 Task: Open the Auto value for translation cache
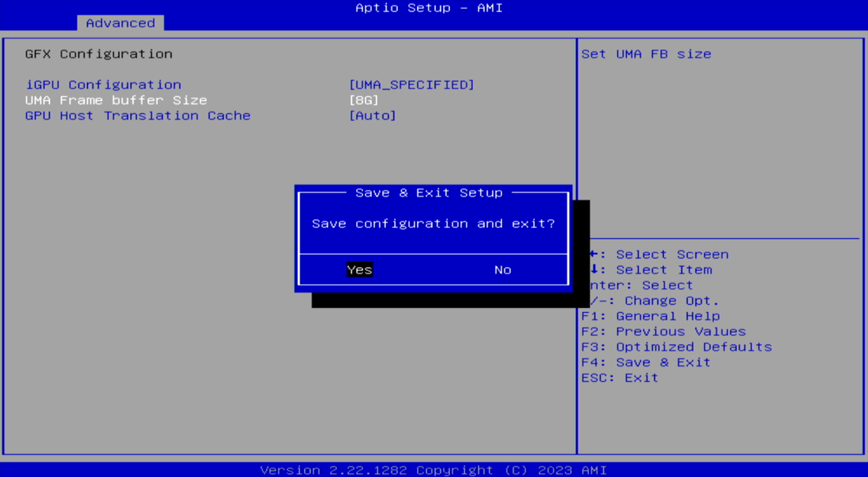click(372, 116)
